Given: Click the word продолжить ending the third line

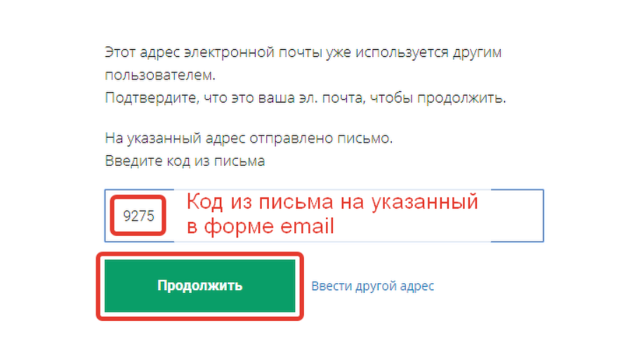Looking at the screenshot, I should click(x=461, y=98).
